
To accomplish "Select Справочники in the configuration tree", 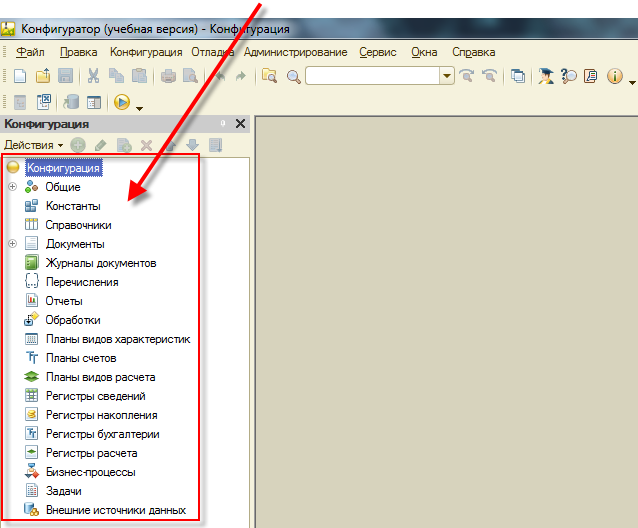I will pyautogui.click(x=78, y=225).
